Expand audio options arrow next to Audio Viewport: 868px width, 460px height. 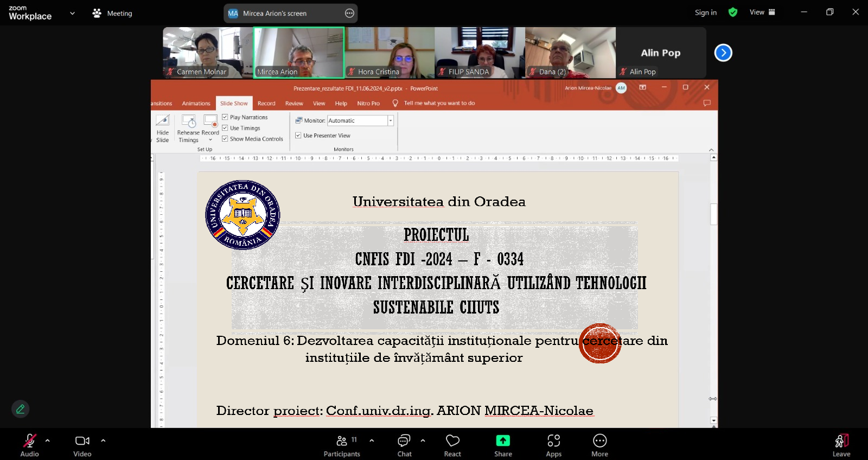[48, 440]
